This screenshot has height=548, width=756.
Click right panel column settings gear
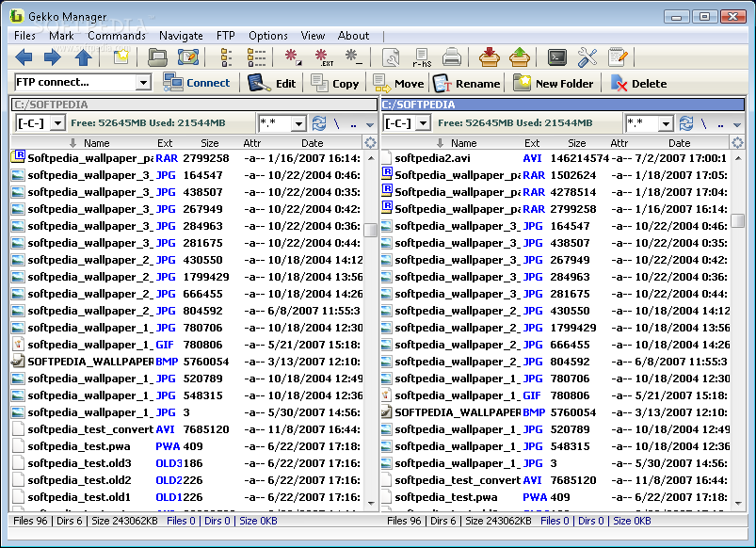pos(737,143)
